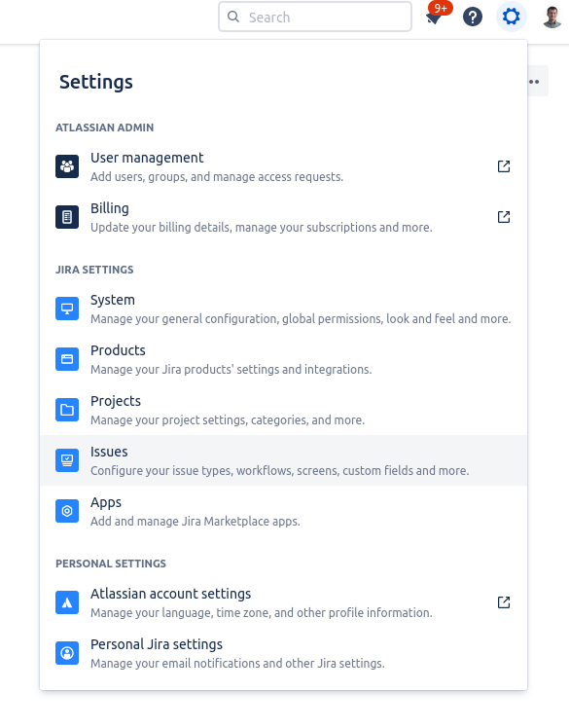The image size is (569, 728).
Task: Click 'Add and manage Jira Marketplace apps.'
Action: click(x=196, y=522)
